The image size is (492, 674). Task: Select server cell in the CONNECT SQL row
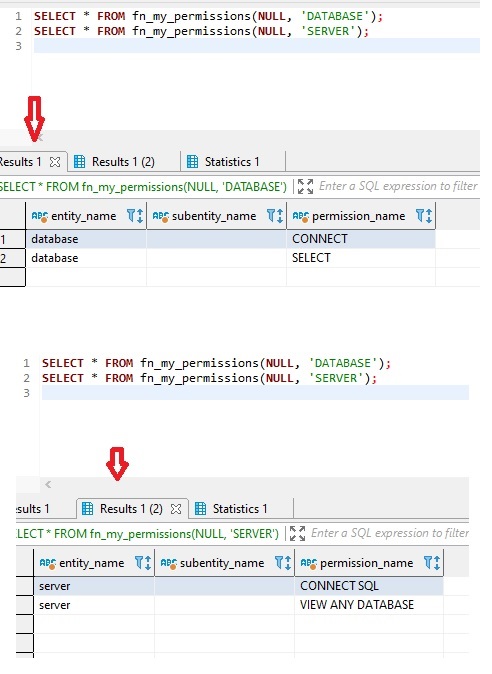point(94,586)
